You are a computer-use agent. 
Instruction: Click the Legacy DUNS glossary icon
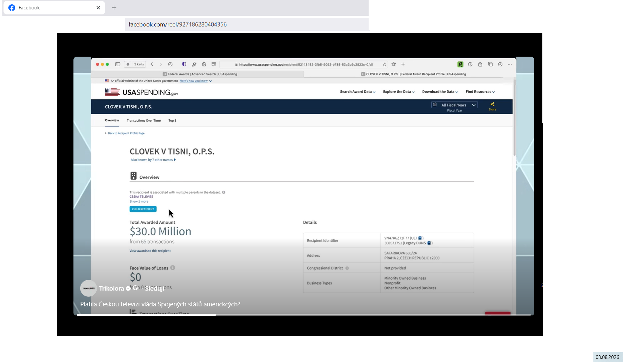tap(429, 243)
